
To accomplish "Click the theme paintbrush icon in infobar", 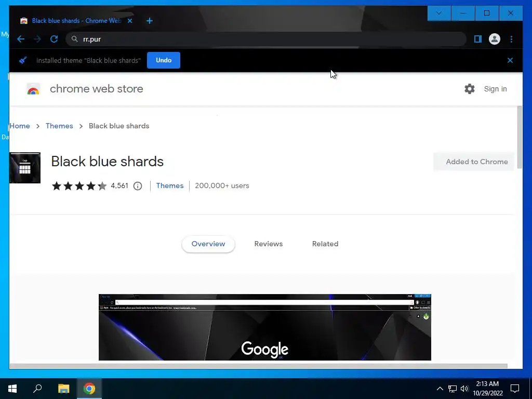I will (23, 60).
